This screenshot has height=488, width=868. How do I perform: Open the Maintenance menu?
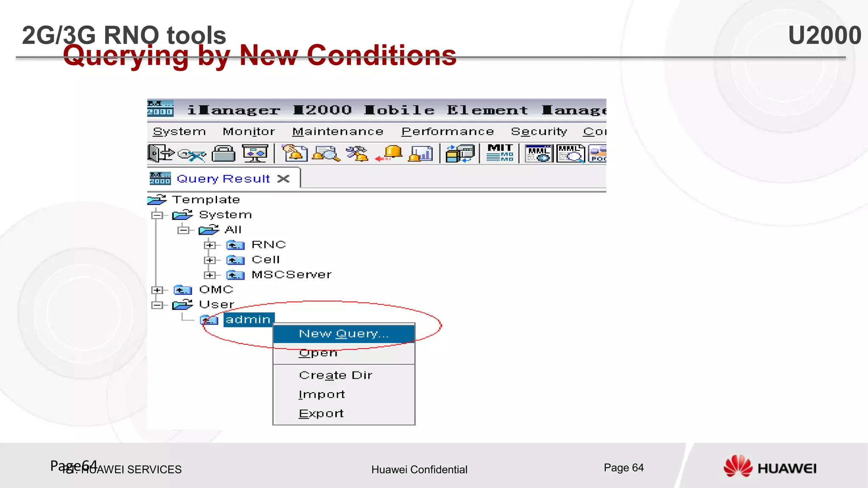pyautogui.click(x=338, y=132)
